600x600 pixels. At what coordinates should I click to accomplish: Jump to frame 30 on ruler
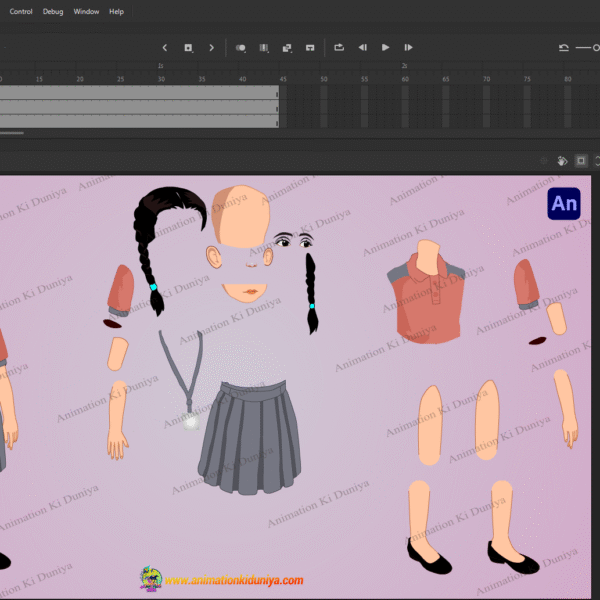(x=161, y=79)
